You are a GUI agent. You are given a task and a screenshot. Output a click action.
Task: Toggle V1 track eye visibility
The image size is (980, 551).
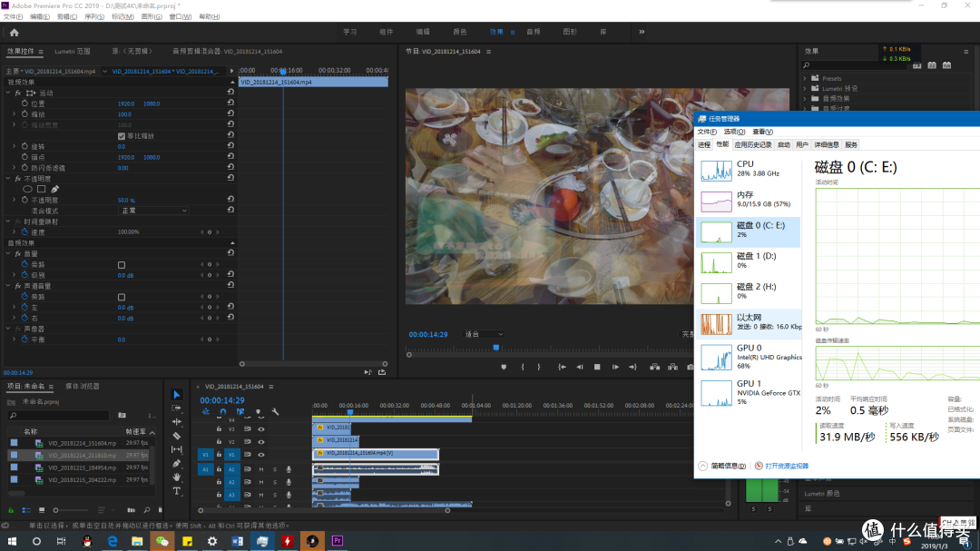[261, 455]
